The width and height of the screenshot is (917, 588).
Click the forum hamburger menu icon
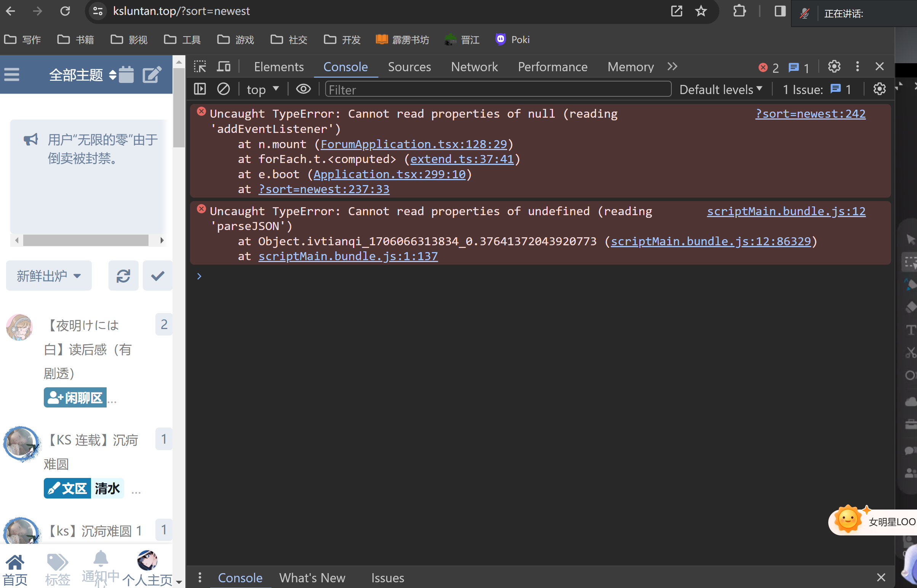point(12,74)
